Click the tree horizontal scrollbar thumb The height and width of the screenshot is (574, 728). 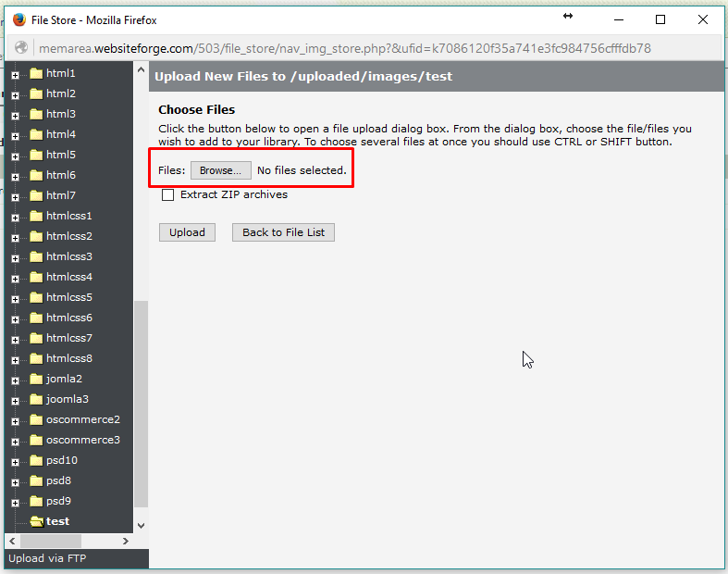pyautogui.click(x=51, y=541)
